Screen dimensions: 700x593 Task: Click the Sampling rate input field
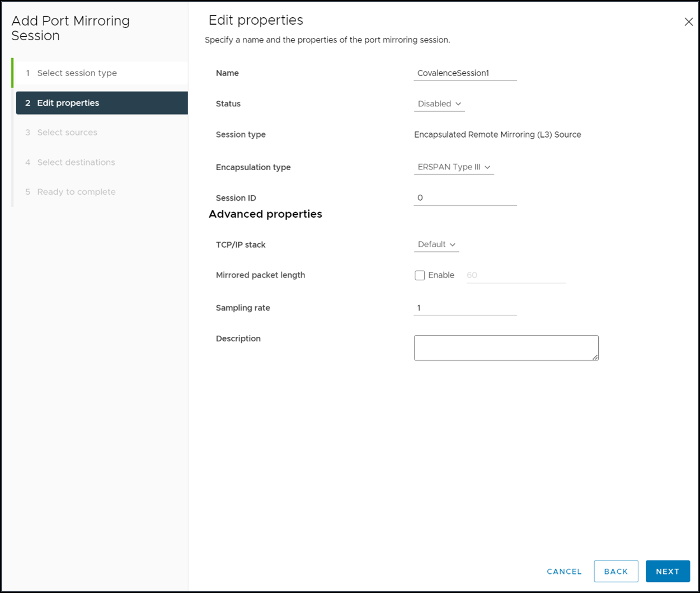coord(465,308)
